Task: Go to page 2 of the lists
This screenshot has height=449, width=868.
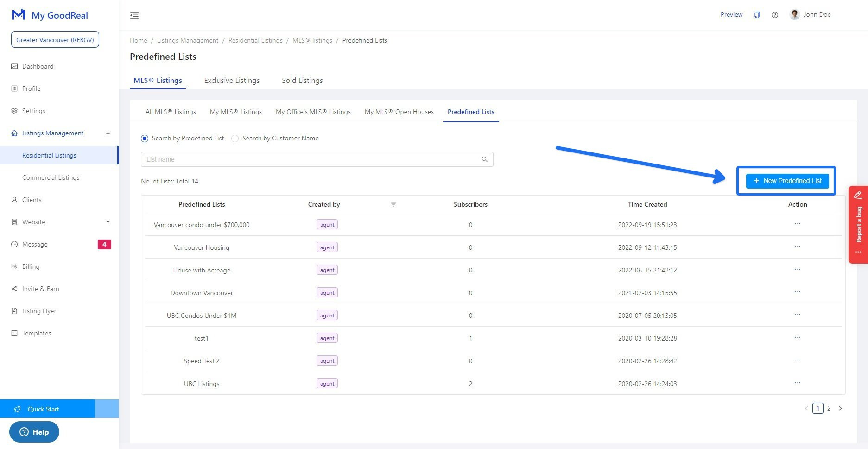Action: (x=829, y=408)
